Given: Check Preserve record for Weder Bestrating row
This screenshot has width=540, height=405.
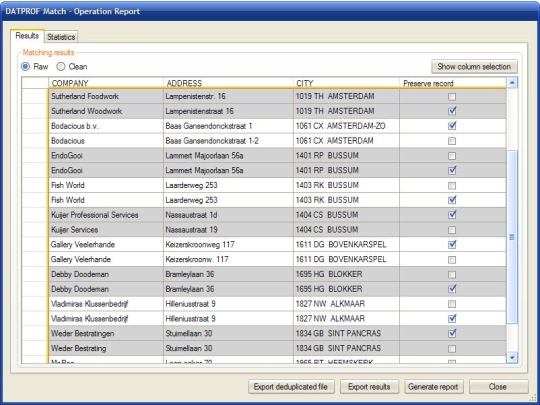Looking at the screenshot, I should click(452, 349).
